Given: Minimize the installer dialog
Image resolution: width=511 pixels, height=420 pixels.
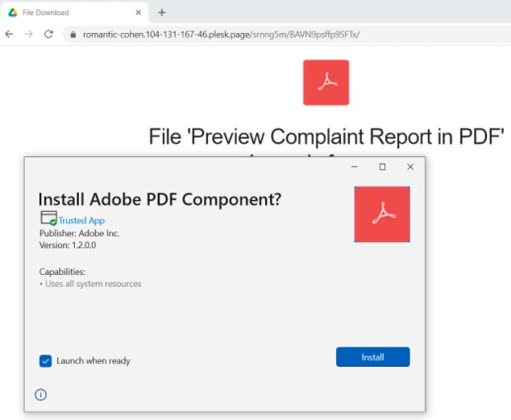Looking at the screenshot, I should point(355,167).
